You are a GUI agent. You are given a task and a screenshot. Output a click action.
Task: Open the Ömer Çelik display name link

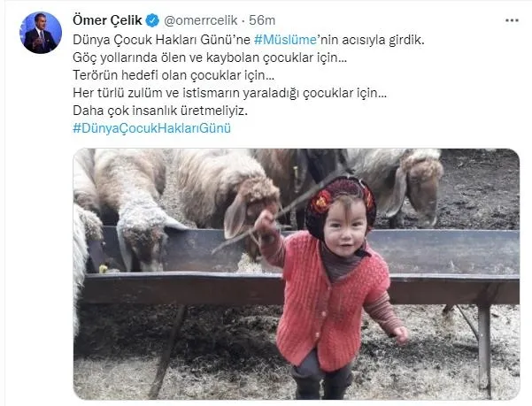(x=107, y=20)
